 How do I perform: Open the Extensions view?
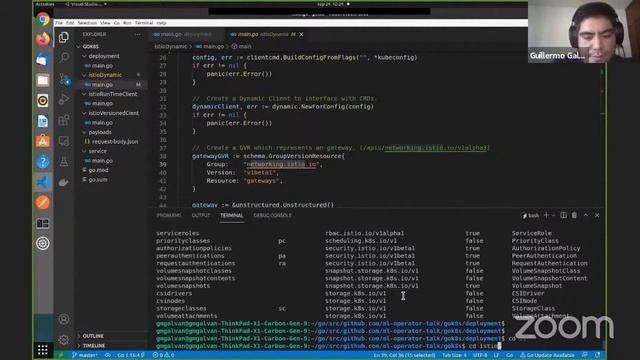tap(64, 120)
